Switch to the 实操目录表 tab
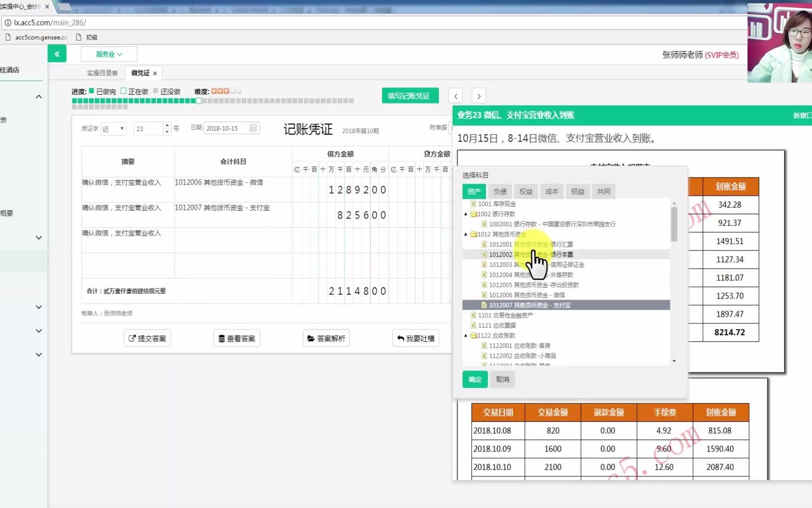812x508 pixels. pos(103,73)
